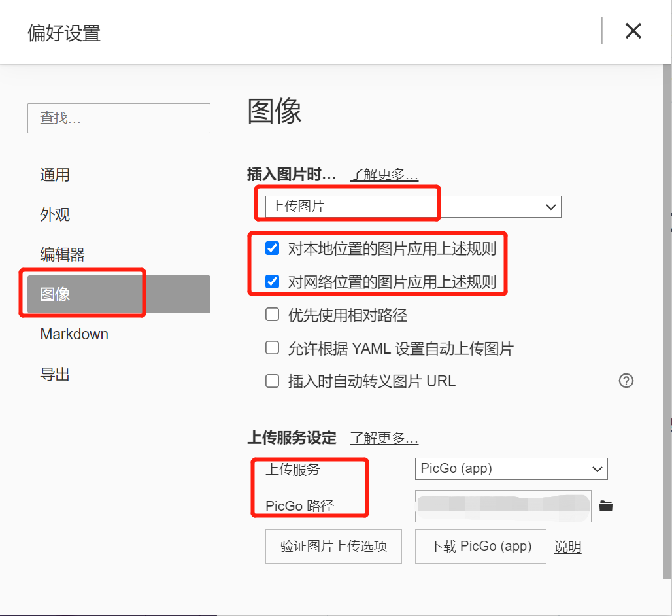
Task: Enable auto-escape image URL on insert
Action: click(x=273, y=381)
